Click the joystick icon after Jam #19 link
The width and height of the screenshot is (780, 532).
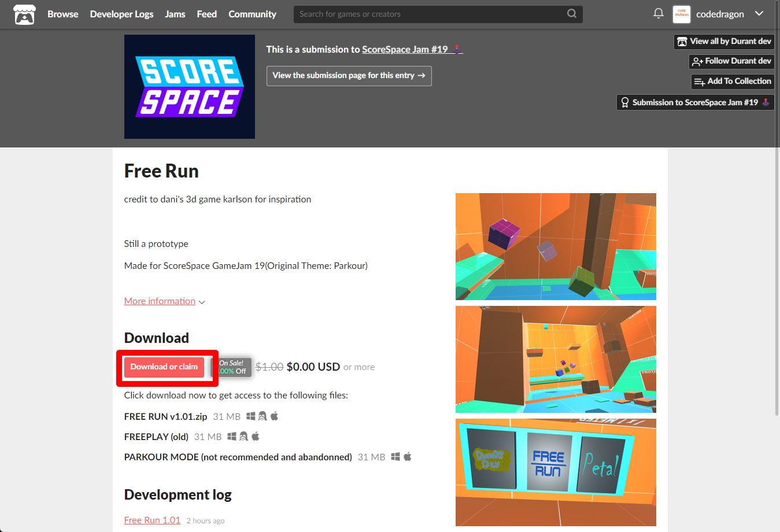coord(457,49)
